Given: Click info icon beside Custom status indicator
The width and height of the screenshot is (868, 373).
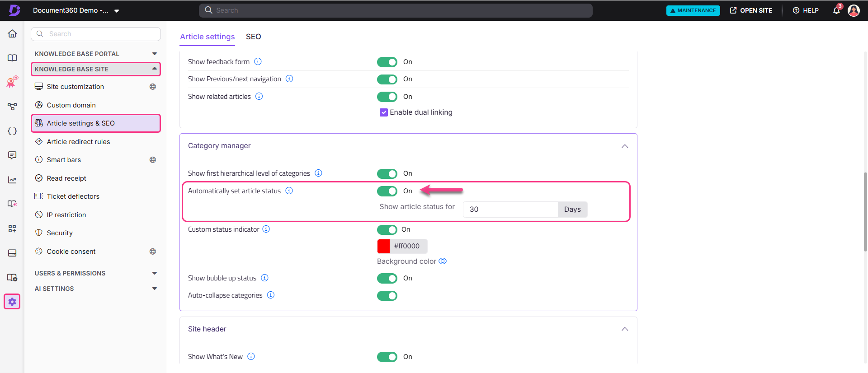Looking at the screenshot, I should [266, 229].
